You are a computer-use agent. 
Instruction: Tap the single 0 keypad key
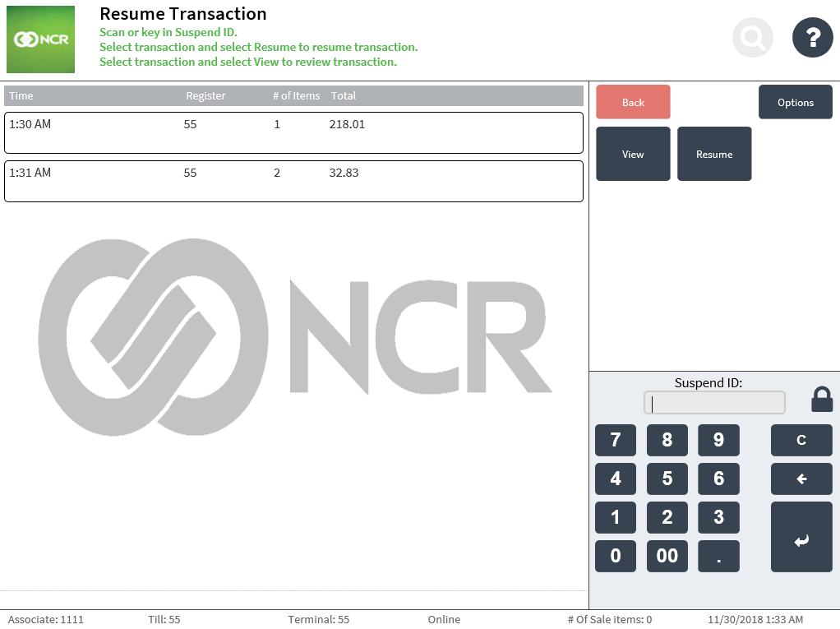tap(616, 556)
